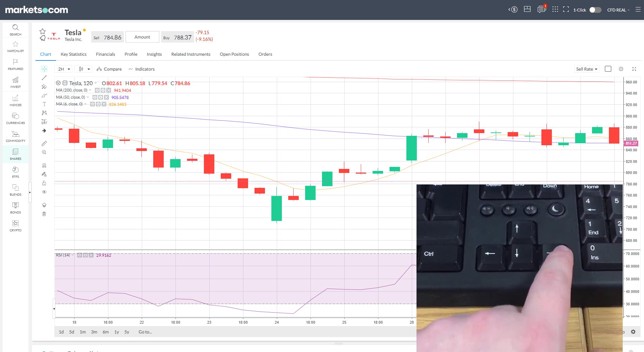
Task: Expand the chart to full size
Action: click(x=634, y=69)
